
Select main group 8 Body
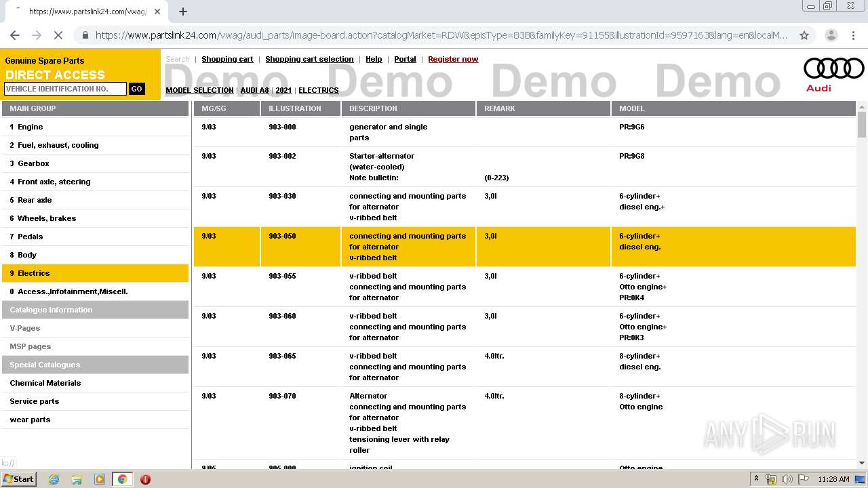95,255
